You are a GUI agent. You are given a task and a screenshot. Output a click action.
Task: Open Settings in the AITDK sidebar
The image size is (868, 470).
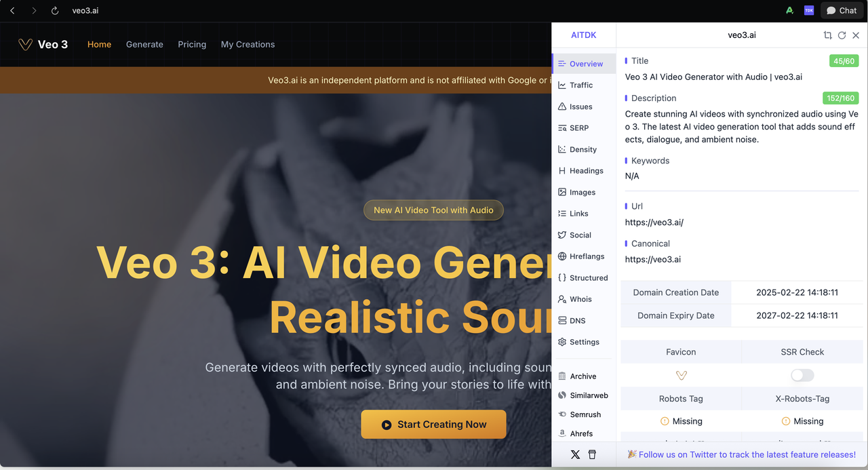(x=583, y=342)
